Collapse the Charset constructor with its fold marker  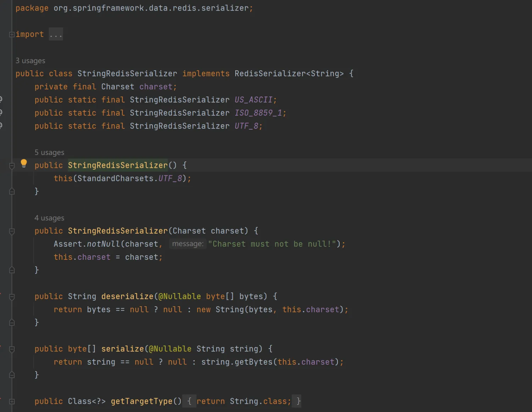click(x=12, y=231)
